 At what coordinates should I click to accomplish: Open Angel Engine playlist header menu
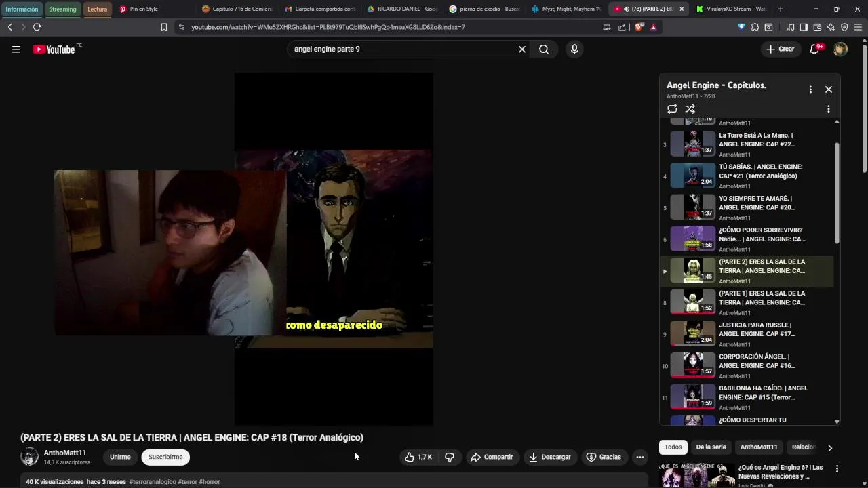coord(810,89)
